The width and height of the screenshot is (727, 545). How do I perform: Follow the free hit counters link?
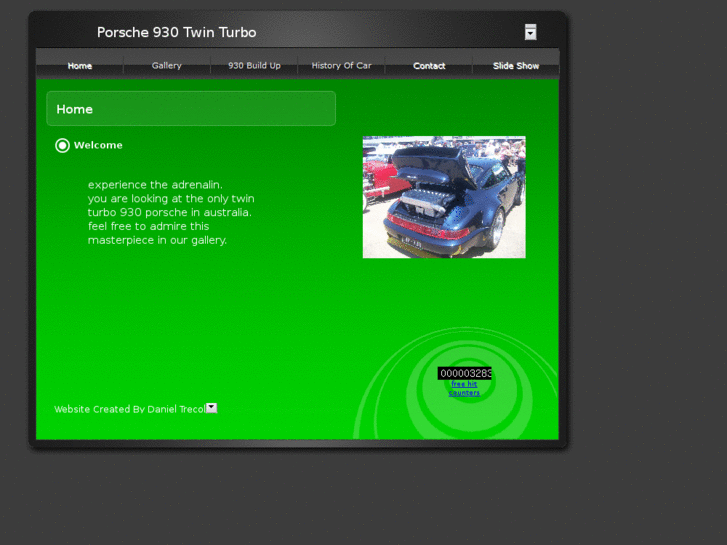click(464, 388)
